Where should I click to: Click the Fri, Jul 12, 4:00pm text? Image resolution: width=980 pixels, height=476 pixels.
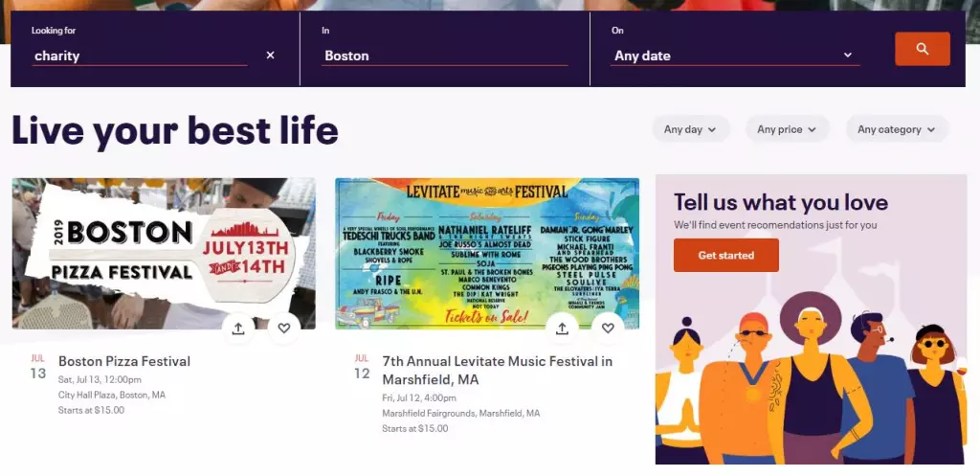tap(419, 397)
